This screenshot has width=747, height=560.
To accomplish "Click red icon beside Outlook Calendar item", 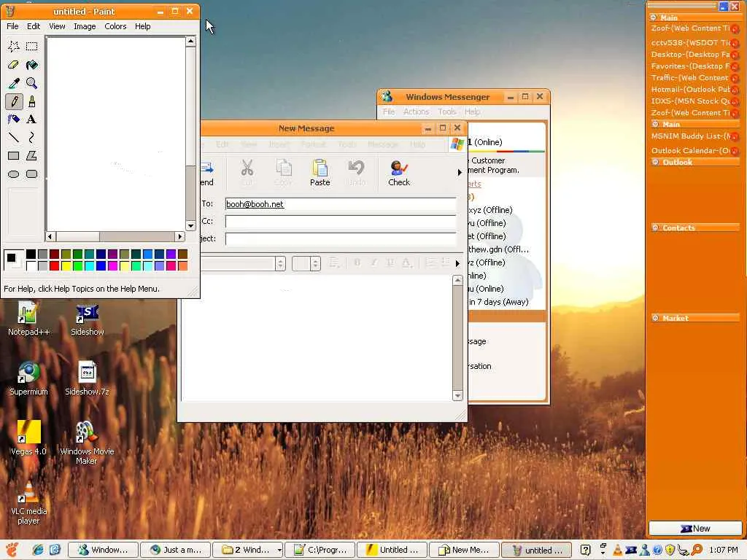I will (735, 152).
